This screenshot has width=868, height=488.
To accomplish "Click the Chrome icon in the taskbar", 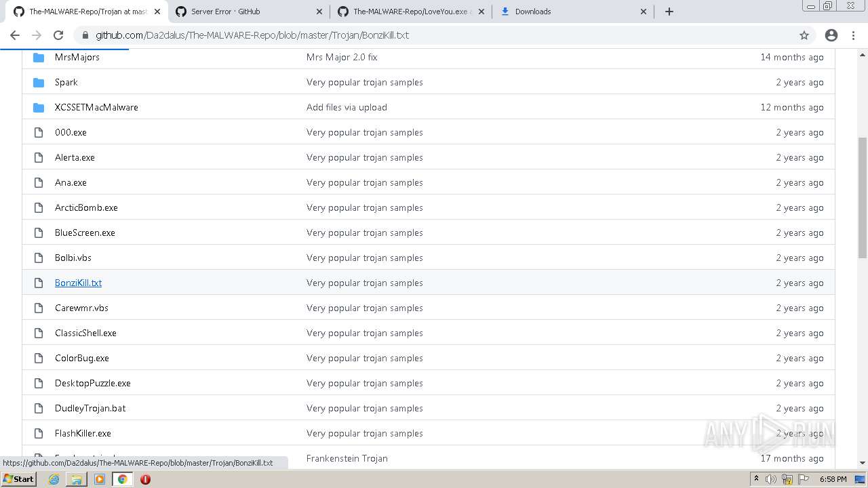I will pos(123,479).
